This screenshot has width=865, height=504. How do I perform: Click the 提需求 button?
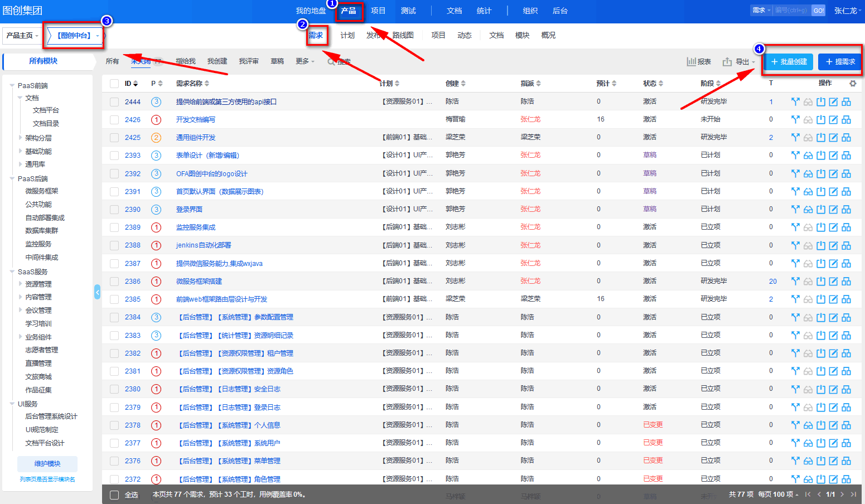839,62
